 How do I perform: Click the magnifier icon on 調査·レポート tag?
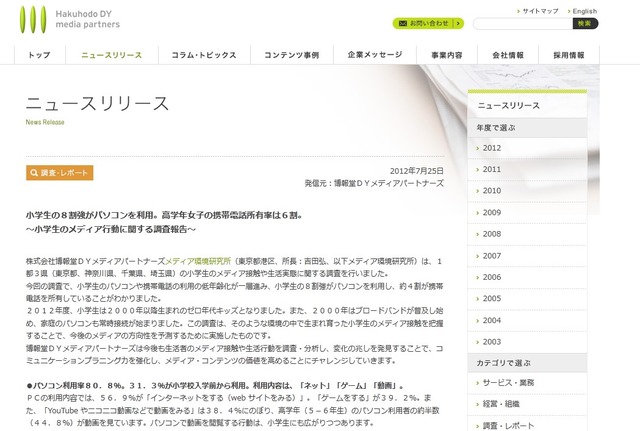point(34,173)
